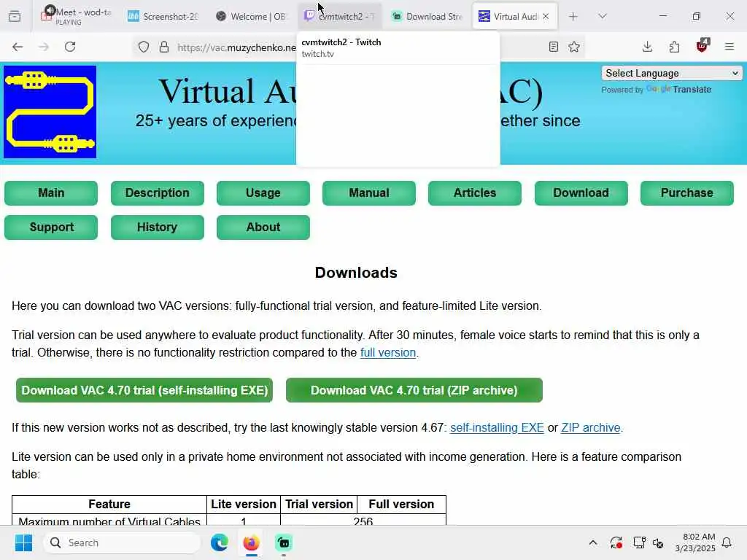Open the Windows Start menu
The height and width of the screenshot is (560, 747).
(23, 542)
